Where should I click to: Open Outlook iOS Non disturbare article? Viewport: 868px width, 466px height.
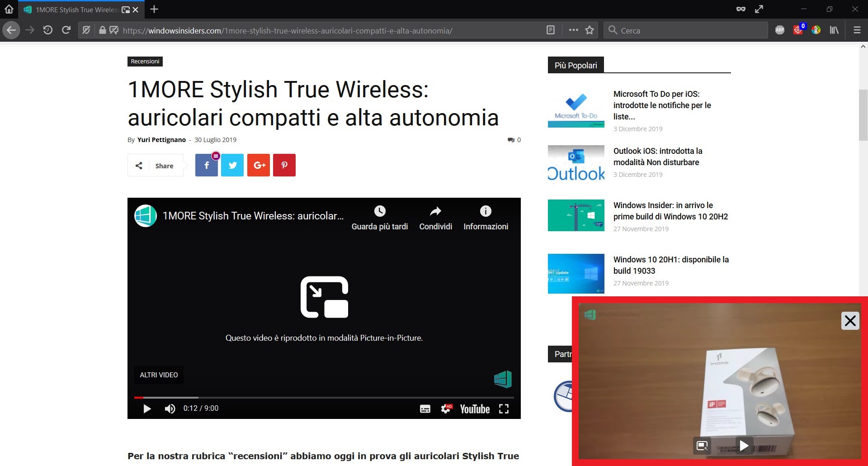click(x=658, y=157)
